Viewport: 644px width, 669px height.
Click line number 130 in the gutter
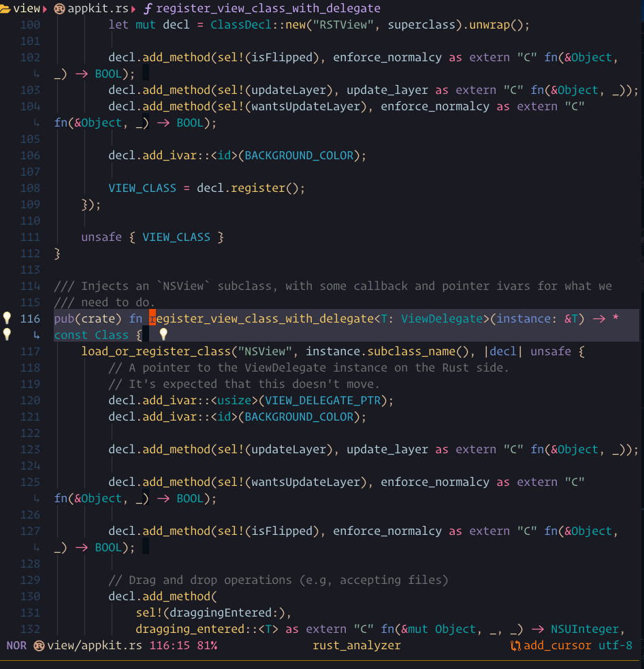[x=31, y=596]
